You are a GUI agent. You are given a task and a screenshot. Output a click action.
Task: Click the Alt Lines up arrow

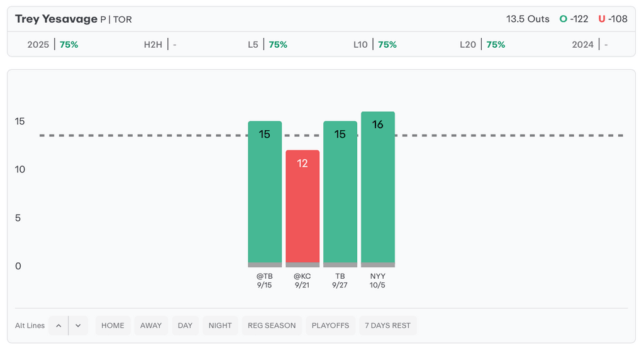(x=58, y=325)
